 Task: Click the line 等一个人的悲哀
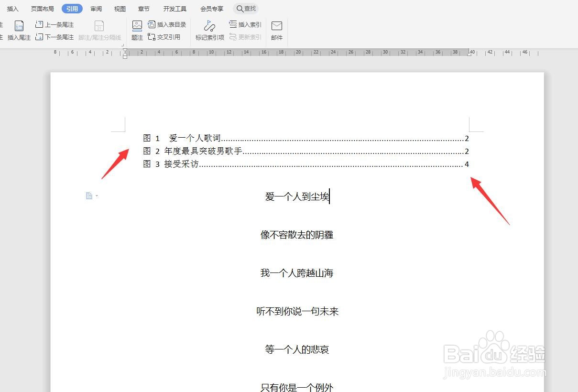point(297,349)
